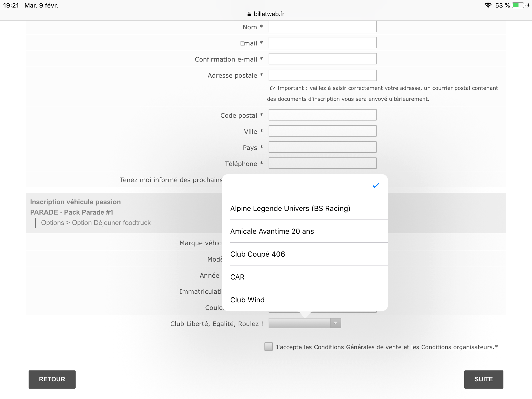Image resolution: width=532 pixels, height=399 pixels.
Task: Open the Conditions organisateurs link
Action: pos(457,347)
